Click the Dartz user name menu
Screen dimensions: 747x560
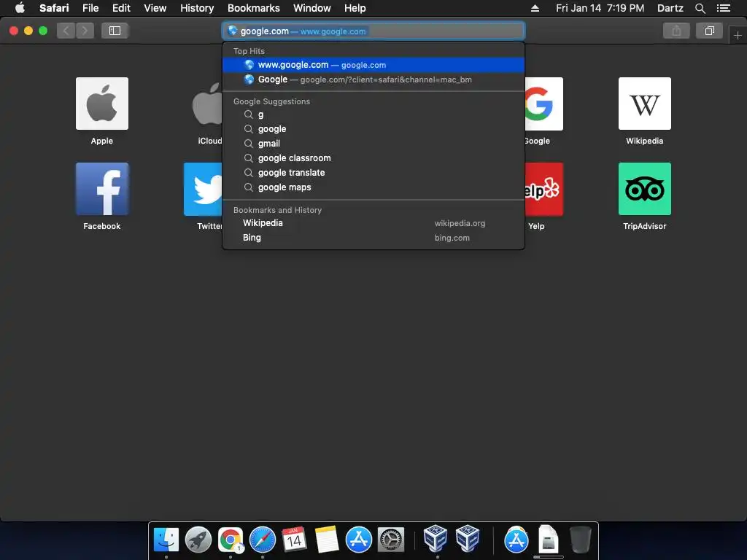pos(670,8)
